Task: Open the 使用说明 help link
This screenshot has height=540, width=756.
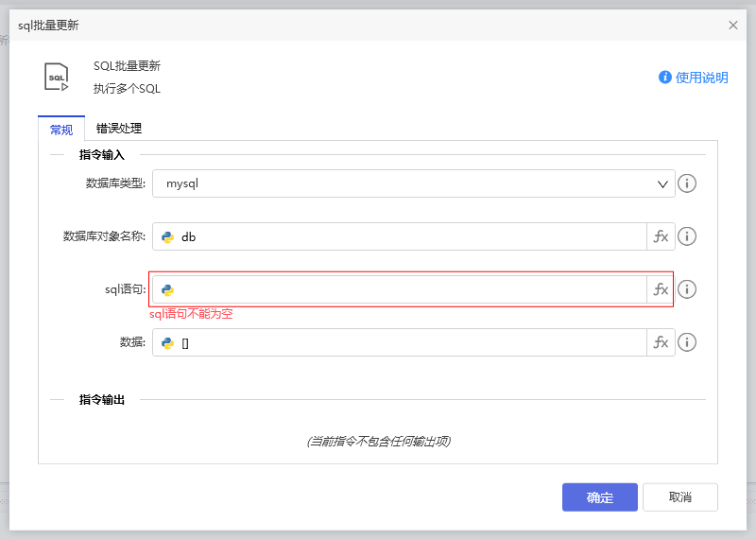Action: point(694,78)
